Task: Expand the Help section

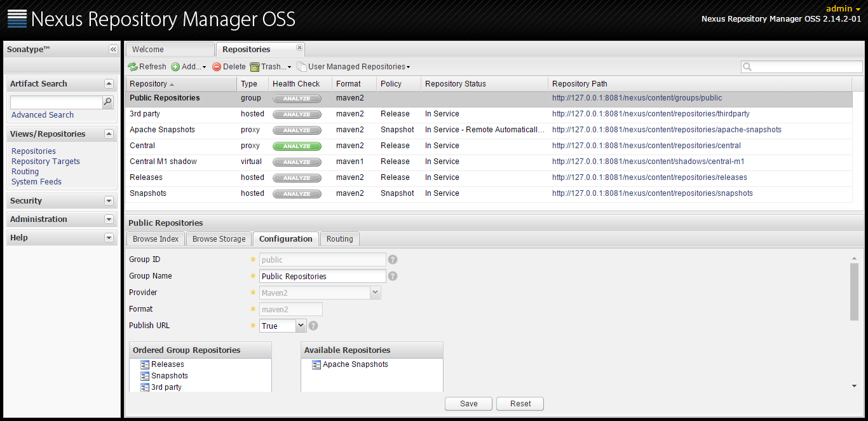Action: pos(109,238)
